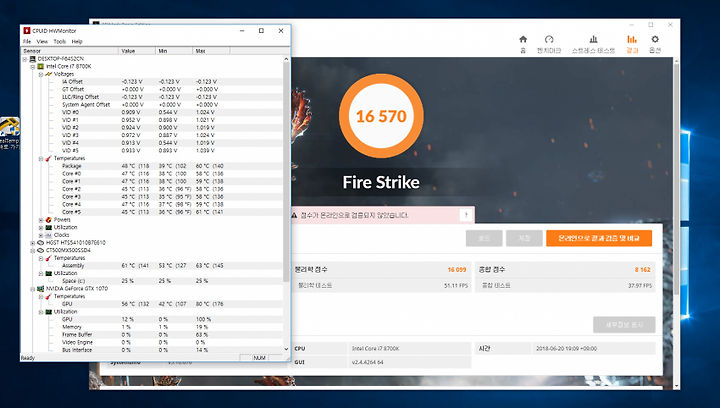
Task: Select the orange Results bar-chart icon in 3DMark
Action: (632, 39)
